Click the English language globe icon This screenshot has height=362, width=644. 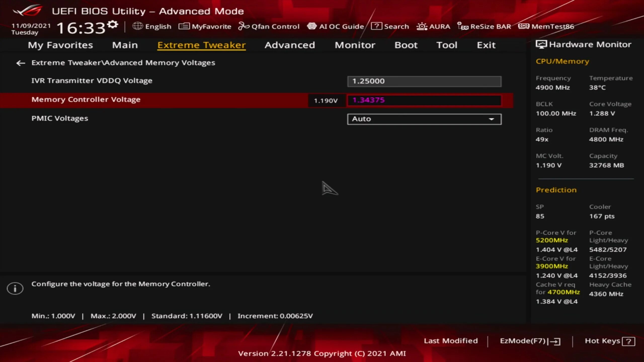[x=138, y=26]
